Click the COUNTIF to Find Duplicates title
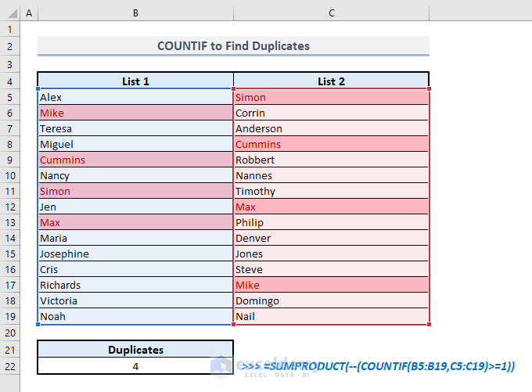The width and height of the screenshot is (532, 392). point(233,46)
